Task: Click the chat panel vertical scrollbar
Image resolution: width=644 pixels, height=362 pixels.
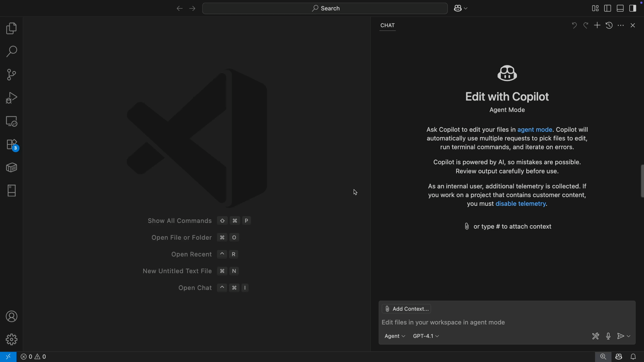Action: pos(642,181)
